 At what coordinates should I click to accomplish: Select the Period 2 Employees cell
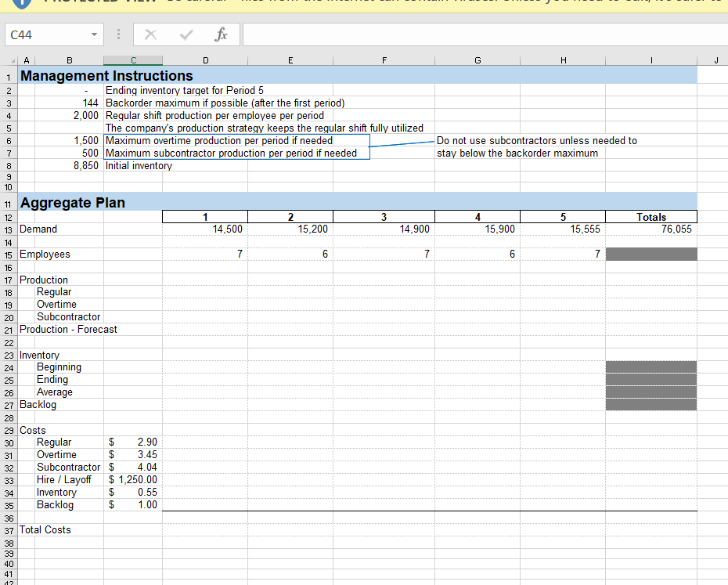(x=290, y=255)
